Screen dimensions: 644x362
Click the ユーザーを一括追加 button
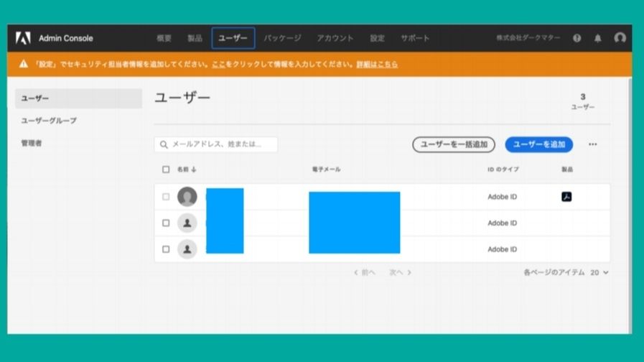tap(454, 144)
